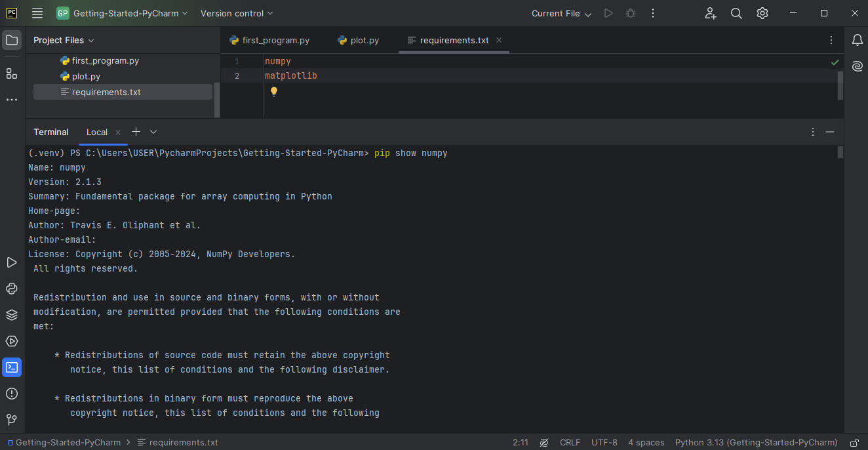Open editor tabs options menu
This screenshot has width=868, height=450.
coord(831,40)
